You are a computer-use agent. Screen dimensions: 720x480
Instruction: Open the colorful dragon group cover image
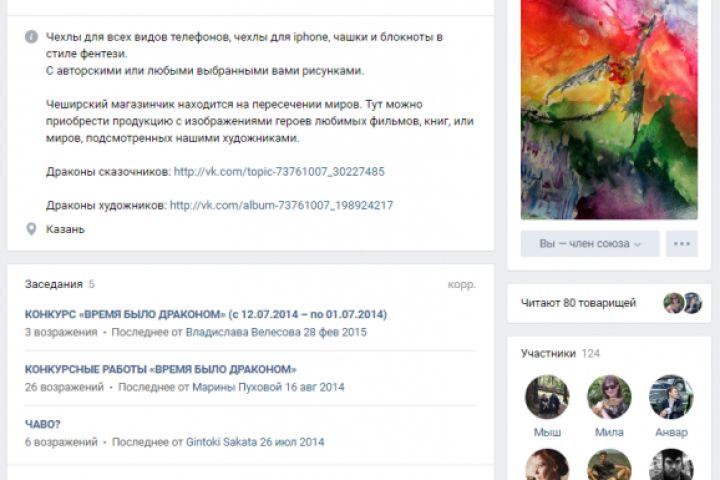[609, 109]
